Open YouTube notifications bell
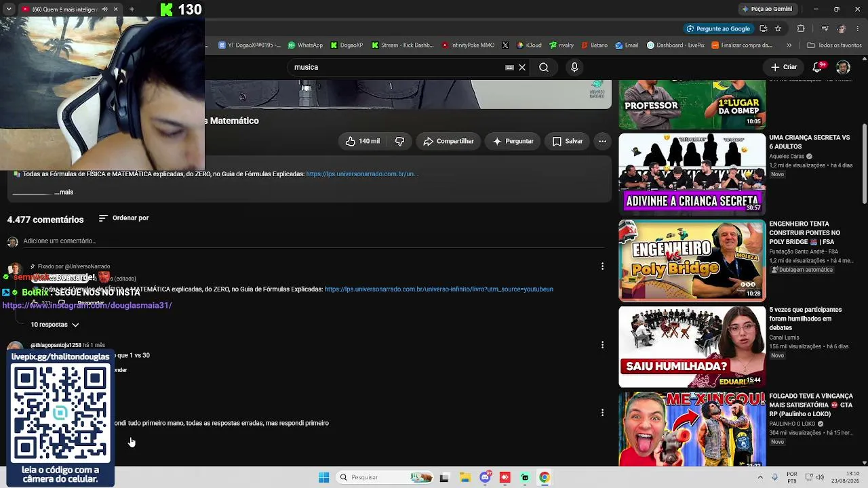 point(817,67)
